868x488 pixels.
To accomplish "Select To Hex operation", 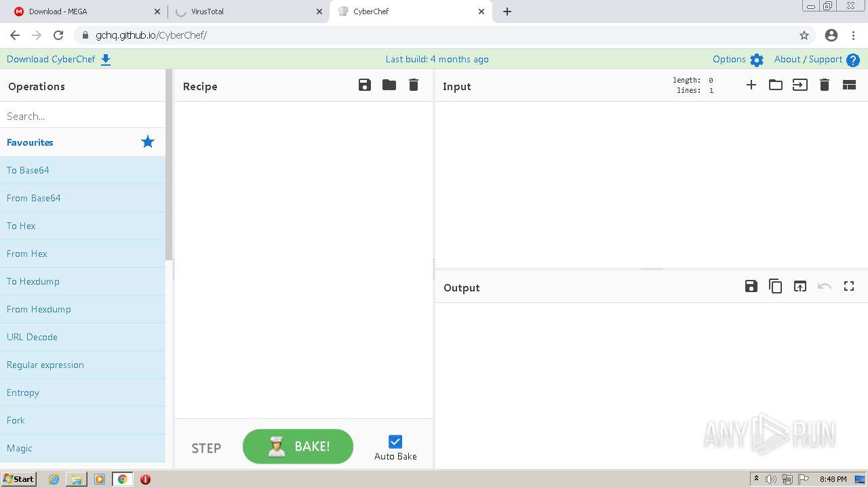I will pos(83,226).
